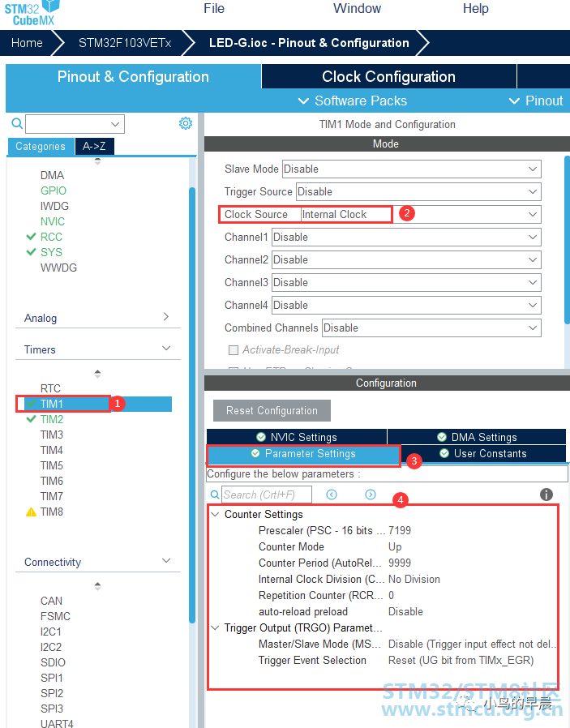Select the Pinout & Configuration tab
The image size is (570, 728).
click(x=133, y=76)
